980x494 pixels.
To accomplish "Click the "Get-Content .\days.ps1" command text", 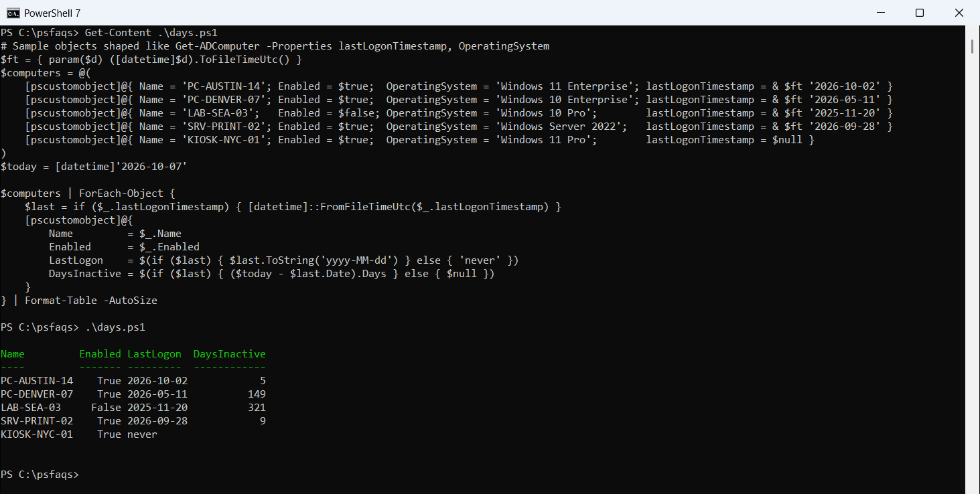I will [x=151, y=33].
